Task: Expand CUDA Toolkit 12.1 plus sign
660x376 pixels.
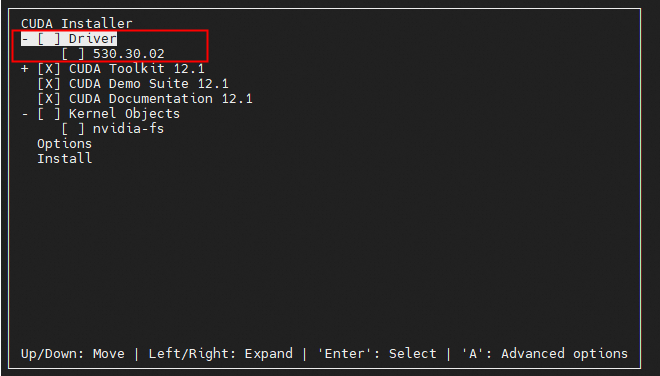Action: click(25, 69)
